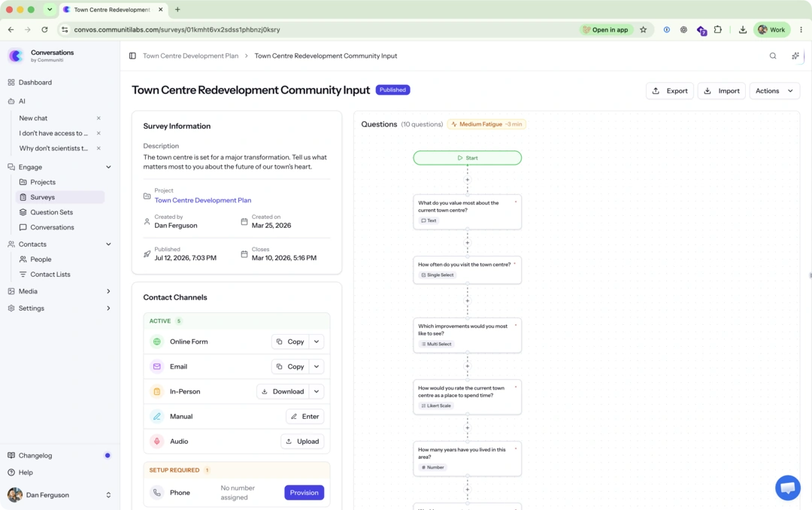Reload the page

point(44,29)
